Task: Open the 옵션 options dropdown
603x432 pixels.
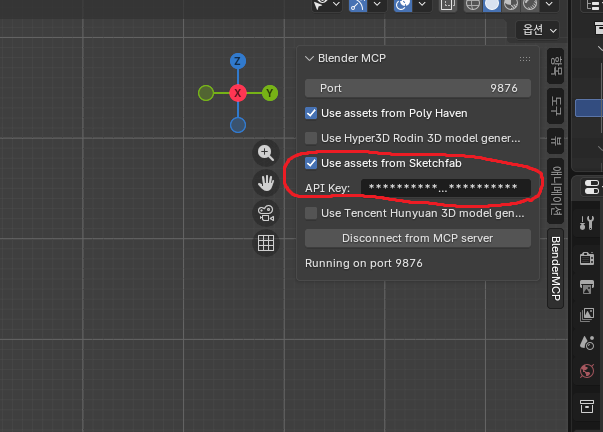Action: pyautogui.click(x=538, y=30)
